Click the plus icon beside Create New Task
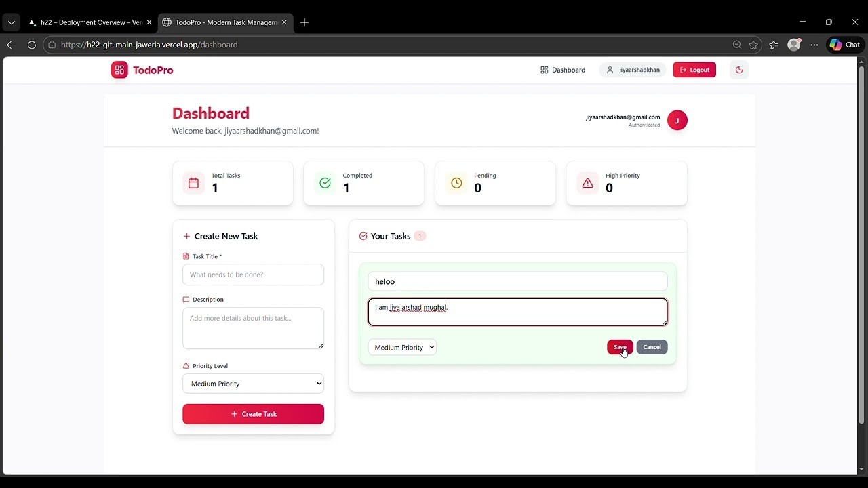This screenshot has width=868, height=488. coord(186,236)
